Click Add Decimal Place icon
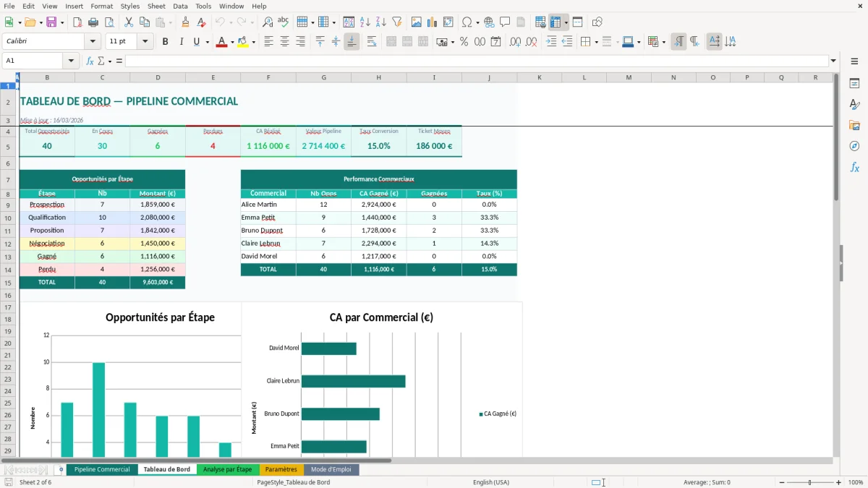This screenshot has height=488, width=868. (x=516, y=42)
